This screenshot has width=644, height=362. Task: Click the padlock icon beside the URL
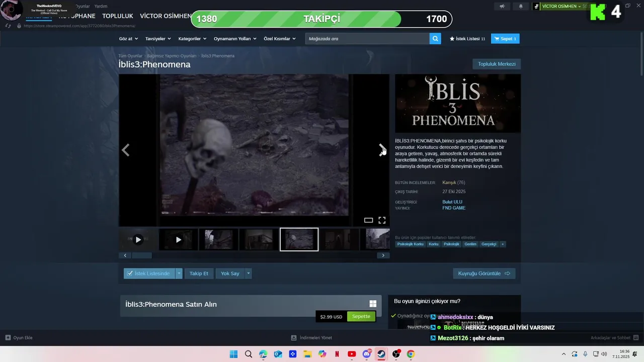(x=19, y=26)
